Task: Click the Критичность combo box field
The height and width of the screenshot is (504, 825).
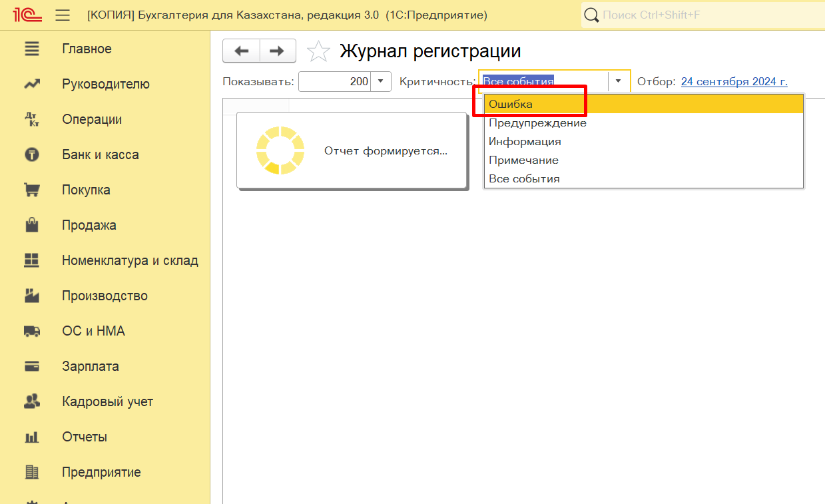Action: tap(543, 81)
